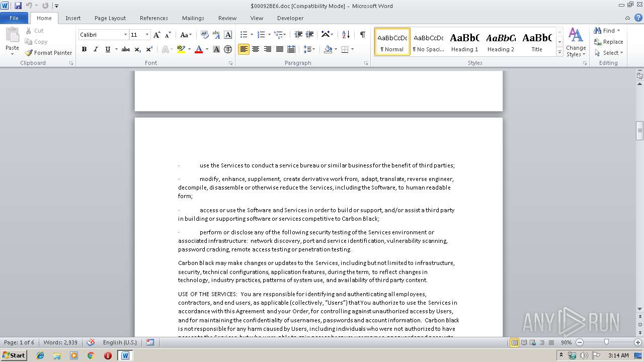Toggle Superscript formatting
The width and height of the screenshot is (644, 362).
[149, 49]
